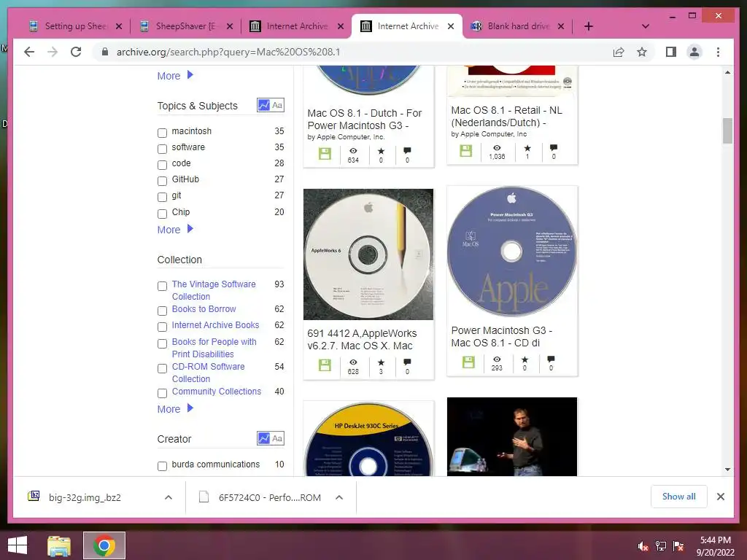Image resolution: width=747 pixels, height=560 pixels.
Task: Check the Books to Borrow filter
Action: point(162,311)
